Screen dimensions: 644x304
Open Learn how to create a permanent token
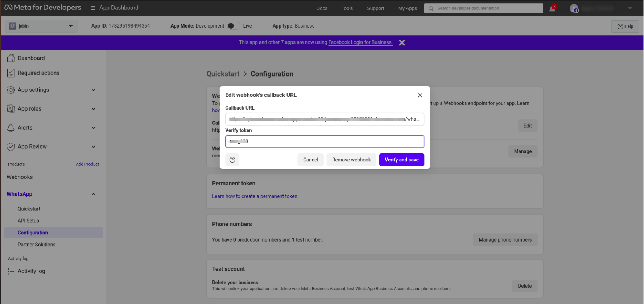(x=255, y=196)
